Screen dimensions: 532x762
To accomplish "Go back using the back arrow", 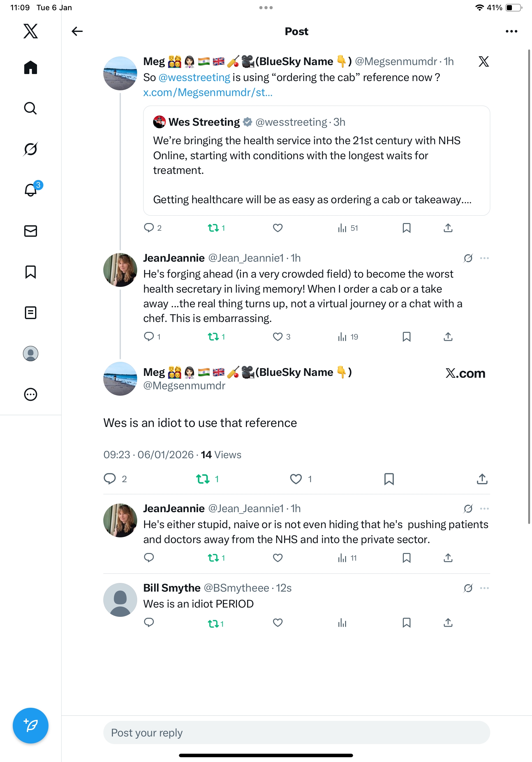I will [77, 31].
